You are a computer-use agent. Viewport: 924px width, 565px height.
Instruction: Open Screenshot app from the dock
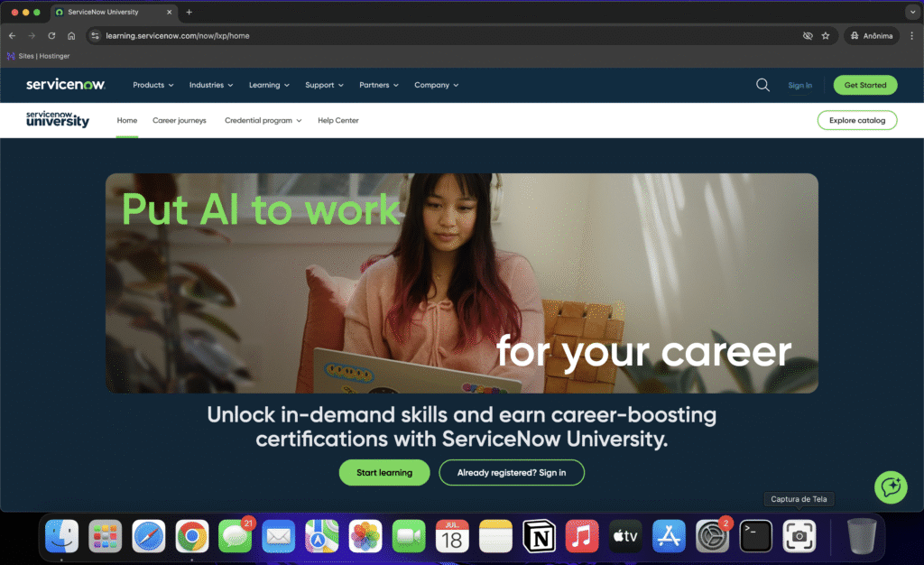click(x=799, y=536)
